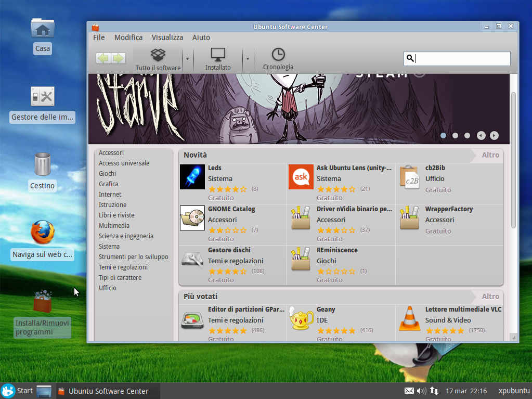Screen dimensions: 532x399
Task: Select the Ufficio category in the sidebar
Action: 107,288
